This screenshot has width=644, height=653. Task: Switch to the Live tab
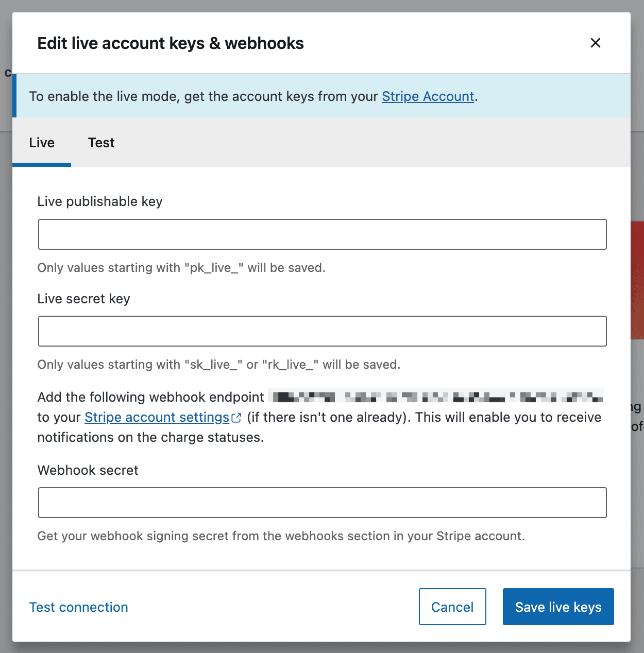coord(42,143)
